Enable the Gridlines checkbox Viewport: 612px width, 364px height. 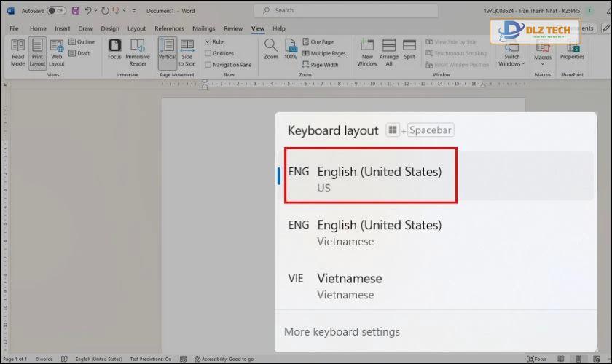coord(208,53)
